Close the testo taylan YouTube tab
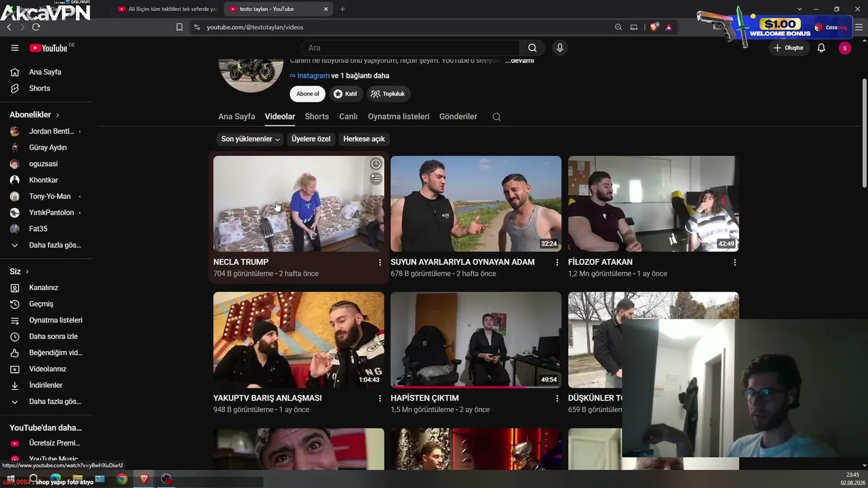The height and width of the screenshot is (488, 868). coord(325,9)
